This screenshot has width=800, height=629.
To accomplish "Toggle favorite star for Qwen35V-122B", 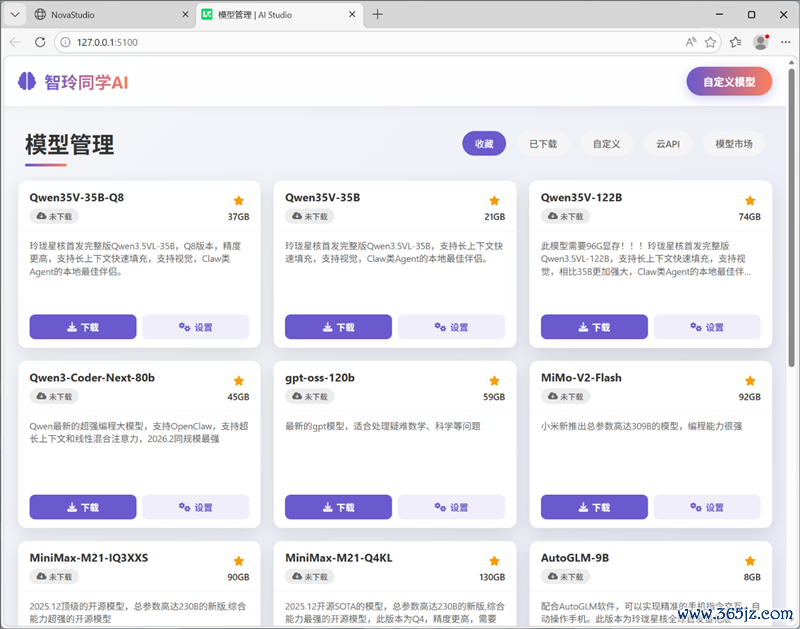I will tap(749, 200).
